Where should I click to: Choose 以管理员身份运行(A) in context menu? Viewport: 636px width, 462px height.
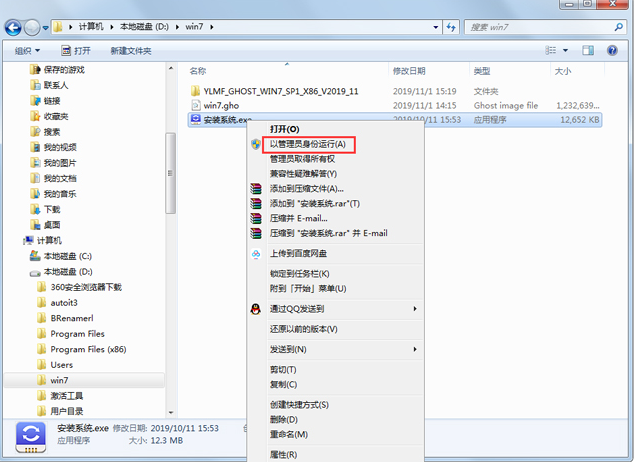308,144
